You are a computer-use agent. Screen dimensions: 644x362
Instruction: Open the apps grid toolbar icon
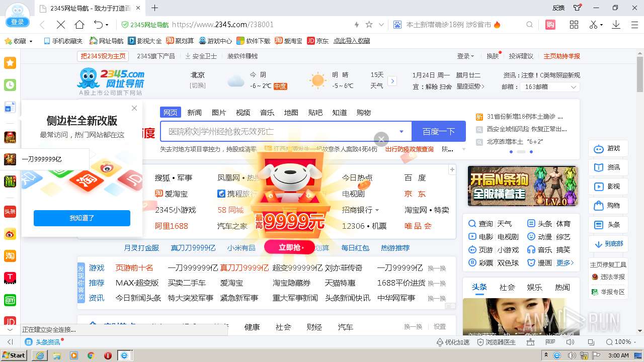[x=574, y=25]
